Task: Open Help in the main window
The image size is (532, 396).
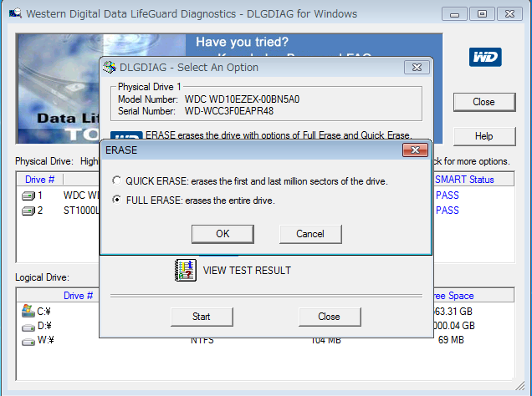Action: tap(484, 136)
